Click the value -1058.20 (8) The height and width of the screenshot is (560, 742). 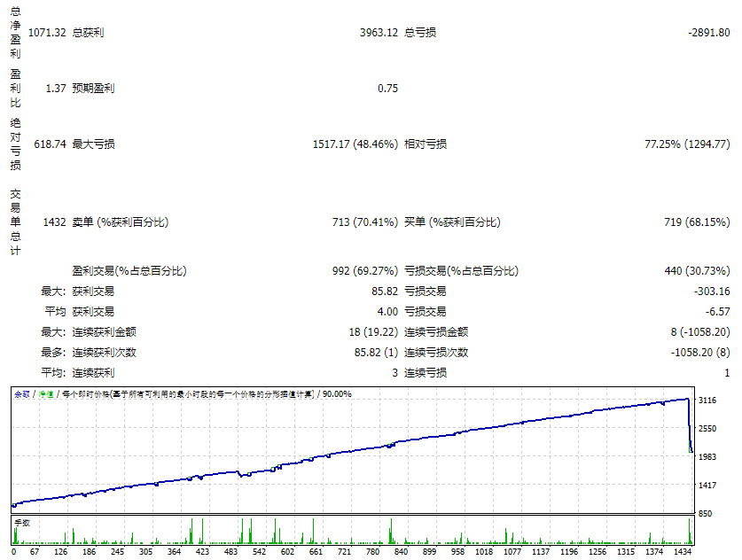[700, 353]
